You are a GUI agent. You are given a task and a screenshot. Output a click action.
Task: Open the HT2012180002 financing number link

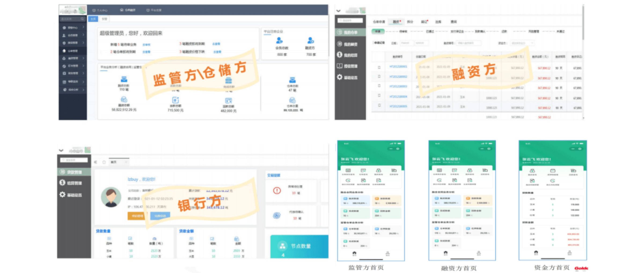[398, 77]
